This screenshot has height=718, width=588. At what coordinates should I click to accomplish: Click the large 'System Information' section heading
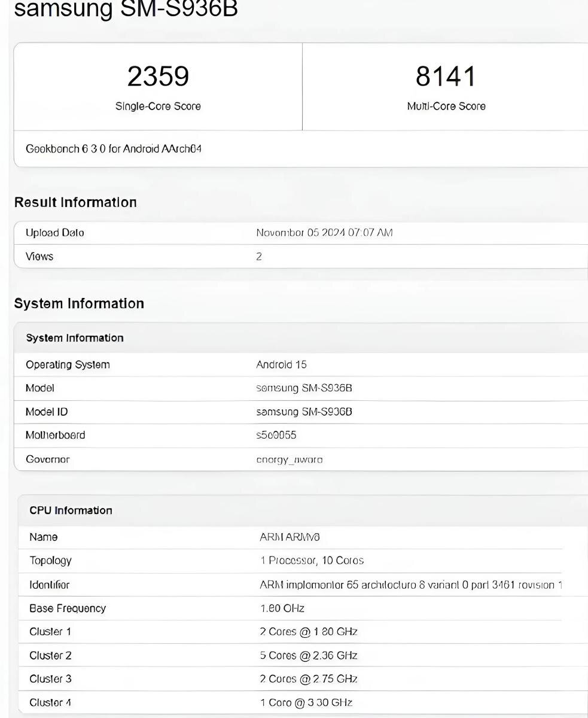79,303
